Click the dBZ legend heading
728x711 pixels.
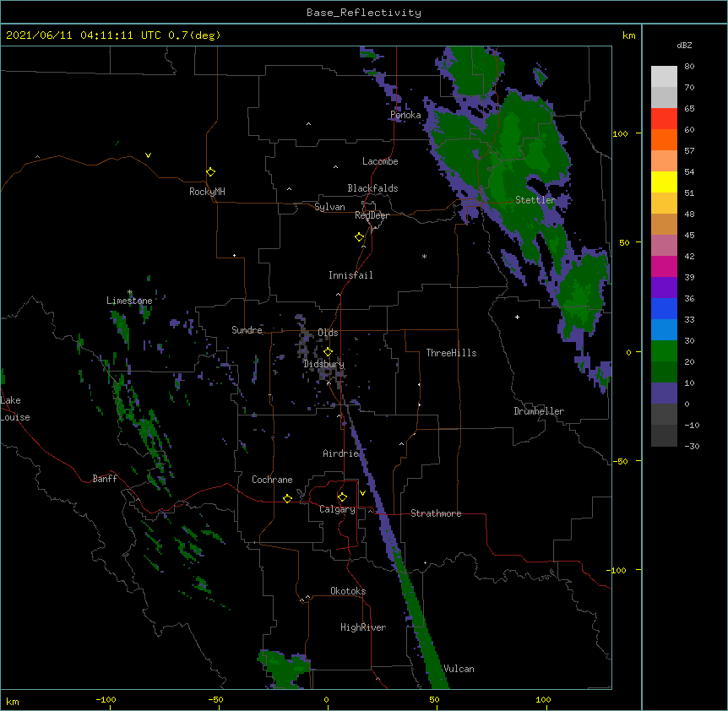684,45
